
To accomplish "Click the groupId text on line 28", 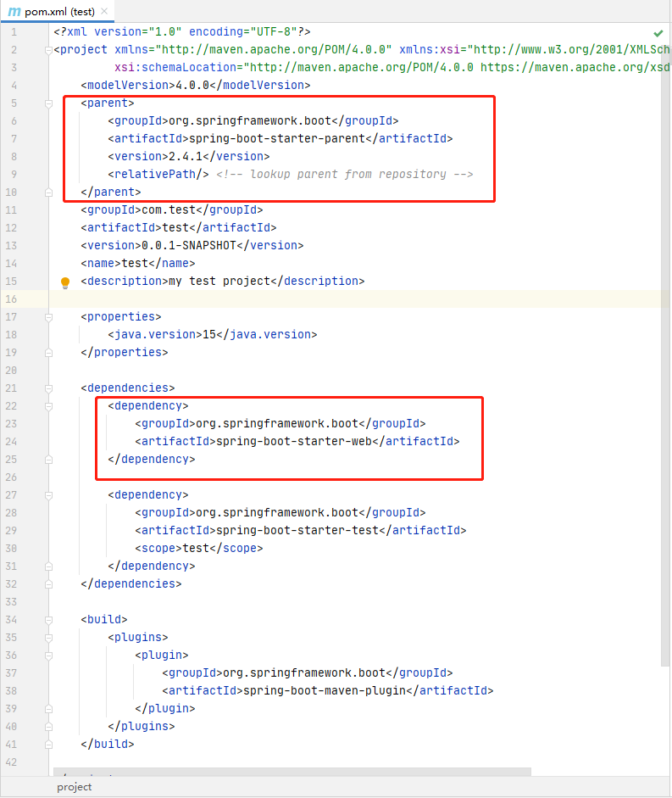I will [277, 512].
